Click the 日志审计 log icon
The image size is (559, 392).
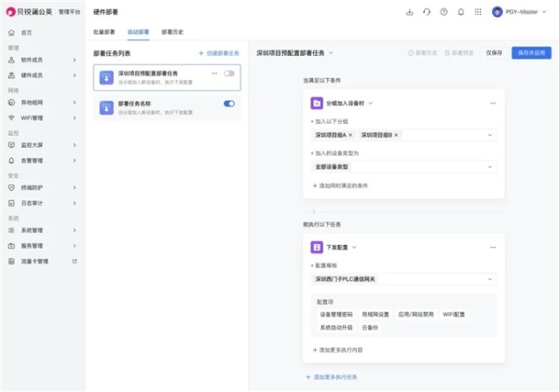click(x=11, y=203)
